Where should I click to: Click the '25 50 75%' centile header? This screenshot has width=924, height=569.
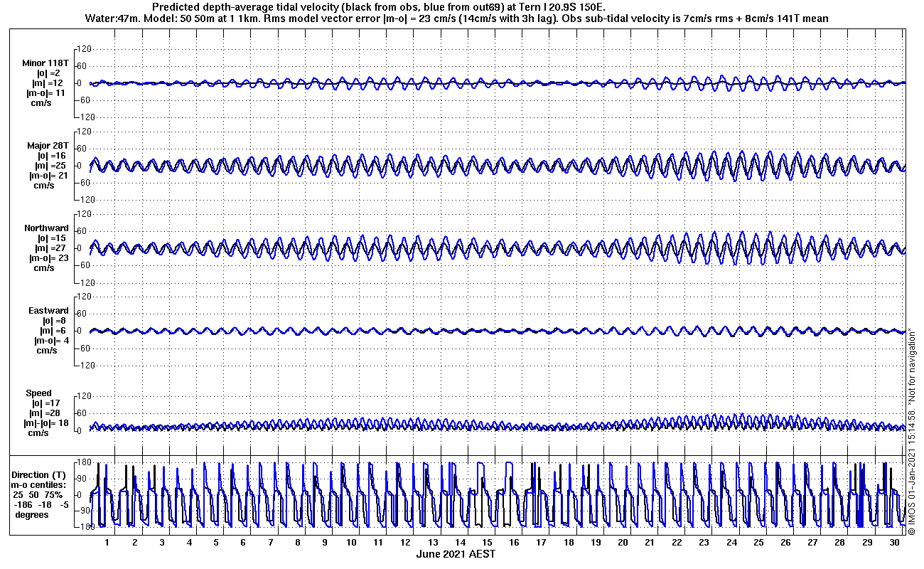(38, 495)
